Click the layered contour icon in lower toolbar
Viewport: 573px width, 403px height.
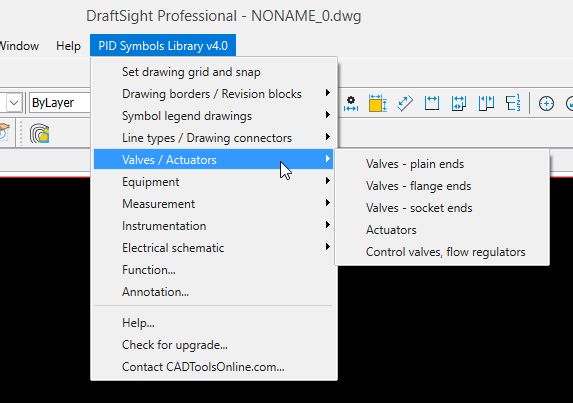39,133
